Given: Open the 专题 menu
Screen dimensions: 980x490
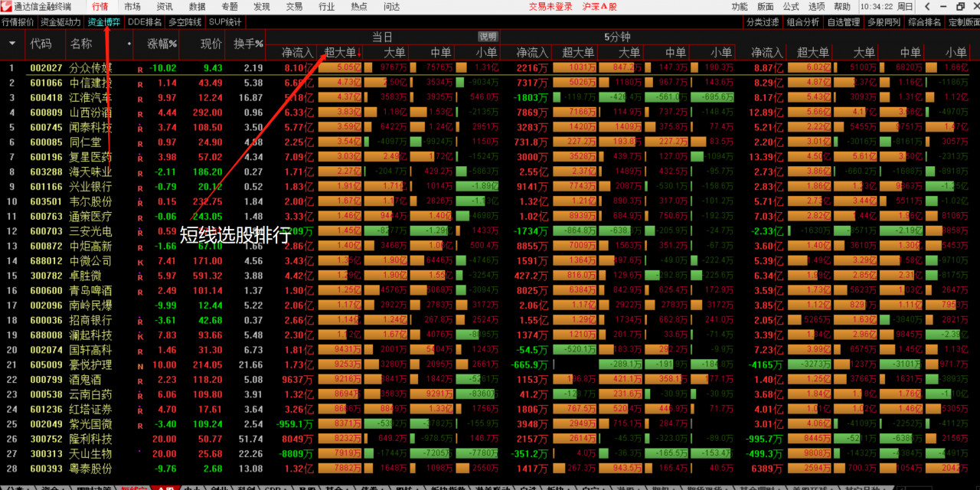Looking at the screenshot, I should pyautogui.click(x=229, y=6).
